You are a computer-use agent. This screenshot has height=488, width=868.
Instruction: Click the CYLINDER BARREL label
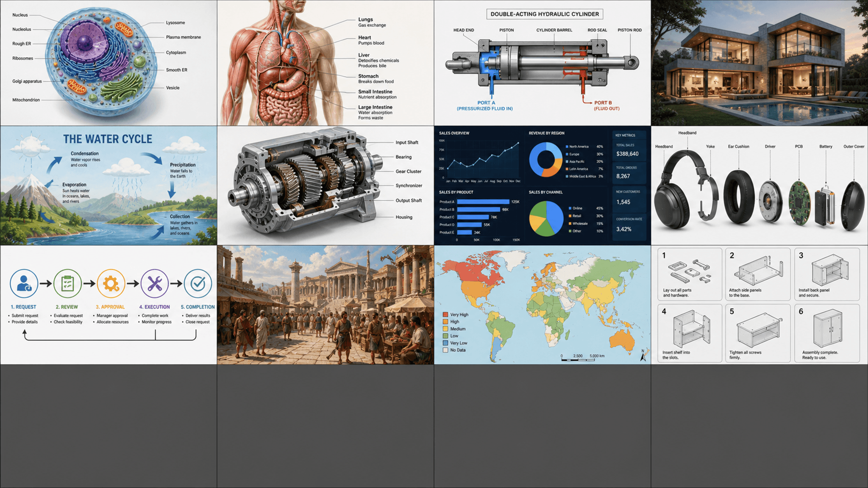(x=554, y=30)
